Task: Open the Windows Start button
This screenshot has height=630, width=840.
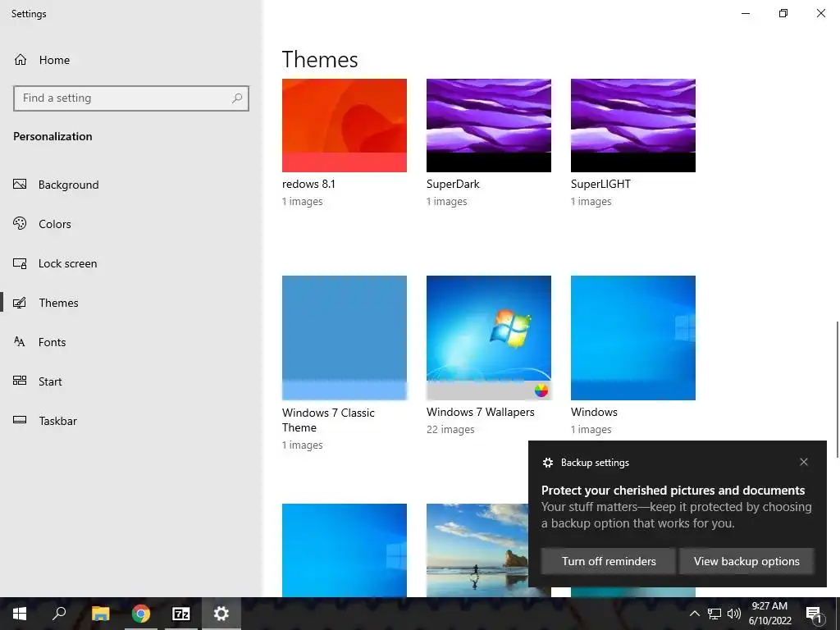Action: pos(20,614)
